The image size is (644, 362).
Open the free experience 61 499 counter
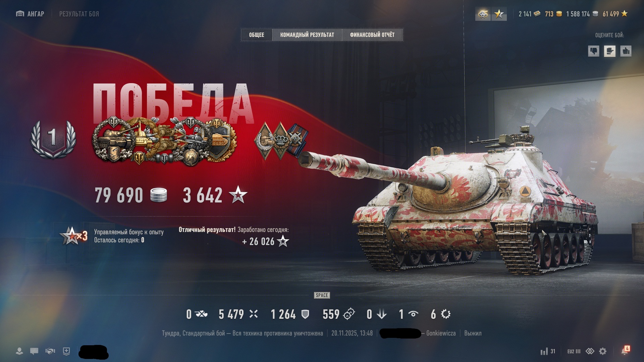coord(615,14)
